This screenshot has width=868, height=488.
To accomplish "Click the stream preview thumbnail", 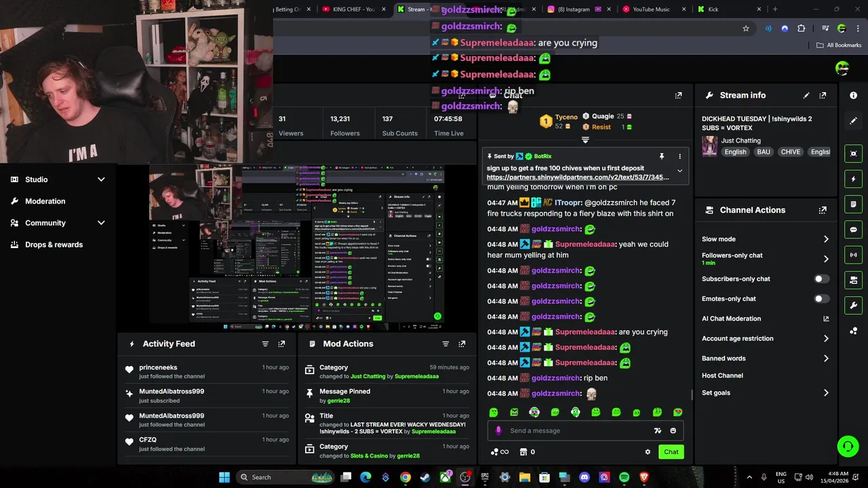I will tap(297, 247).
